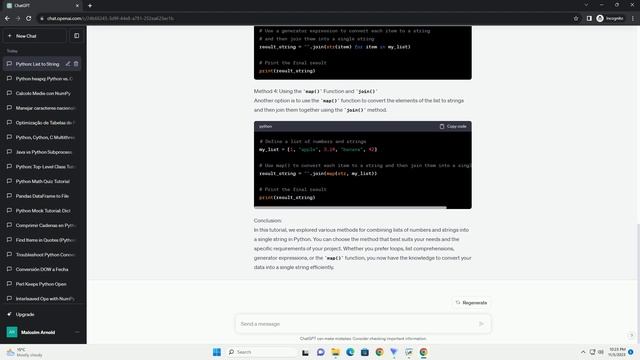This screenshot has height=360, width=640.
Task: Open the Python Top-Level Class chat
Action: [x=43, y=167]
